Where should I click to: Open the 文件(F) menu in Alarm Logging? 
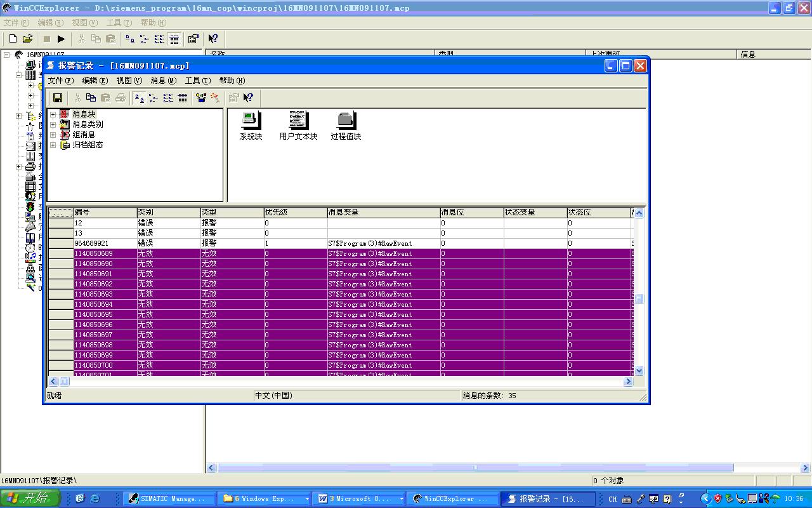[x=61, y=81]
